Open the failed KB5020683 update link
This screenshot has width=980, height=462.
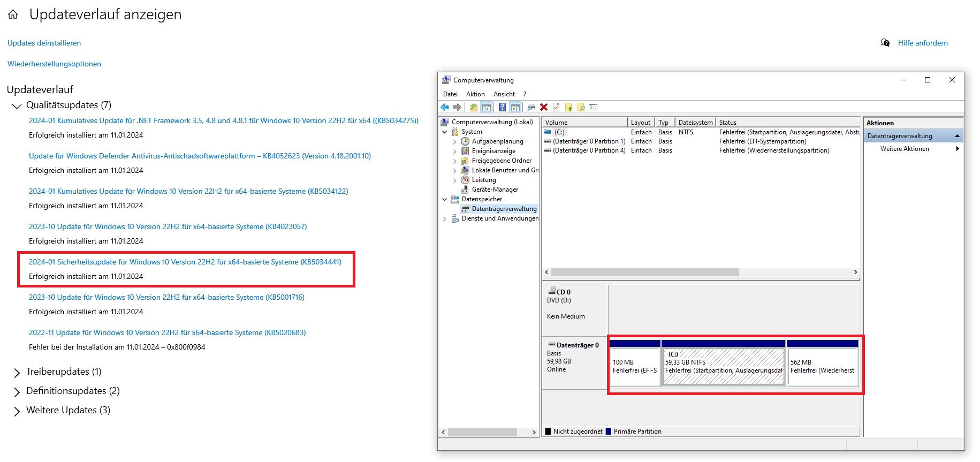pyautogui.click(x=168, y=332)
